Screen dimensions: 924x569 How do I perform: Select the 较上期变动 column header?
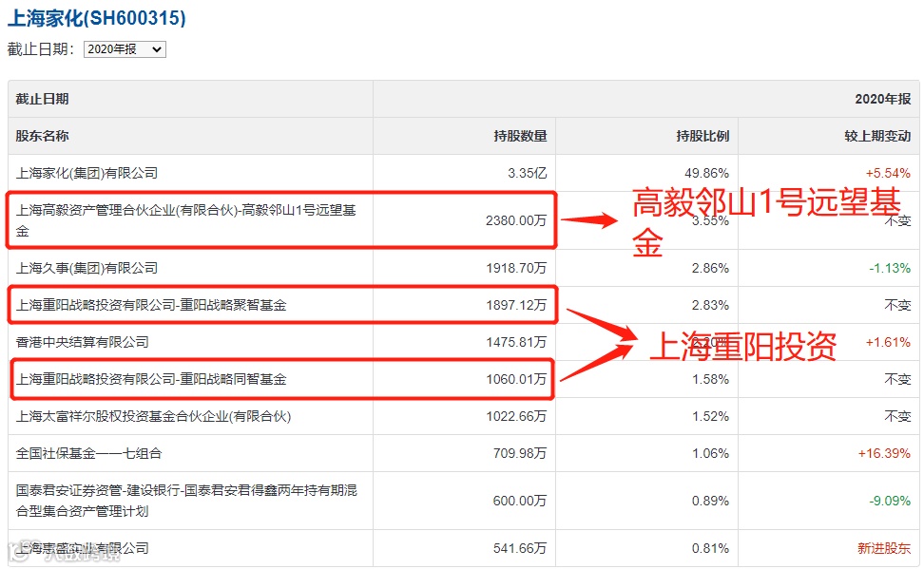pyautogui.click(x=877, y=136)
